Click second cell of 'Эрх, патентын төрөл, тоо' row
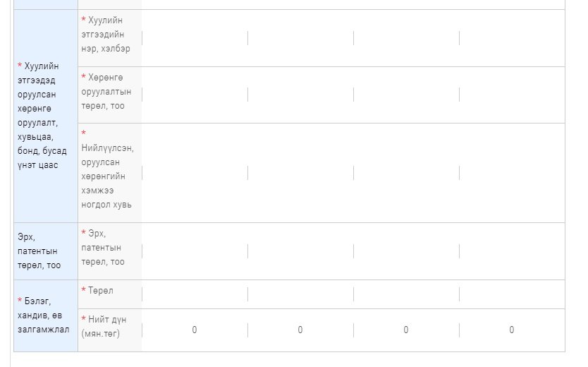588x367 pixels. (x=300, y=251)
